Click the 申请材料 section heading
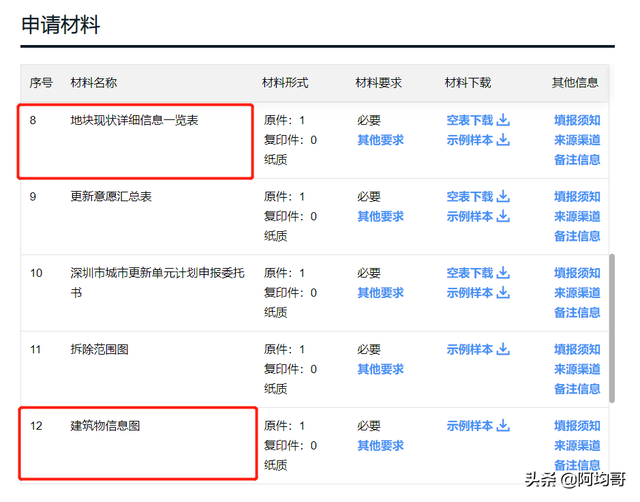Image resolution: width=640 pixels, height=502 pixels. 60,24
